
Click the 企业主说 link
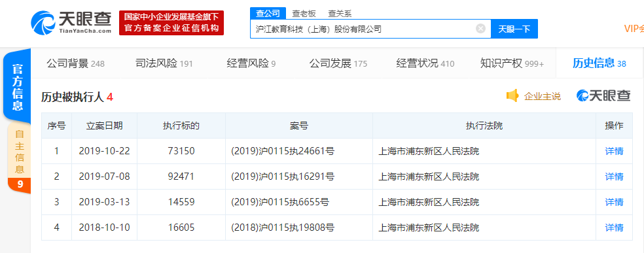click(x=542, y=96)
